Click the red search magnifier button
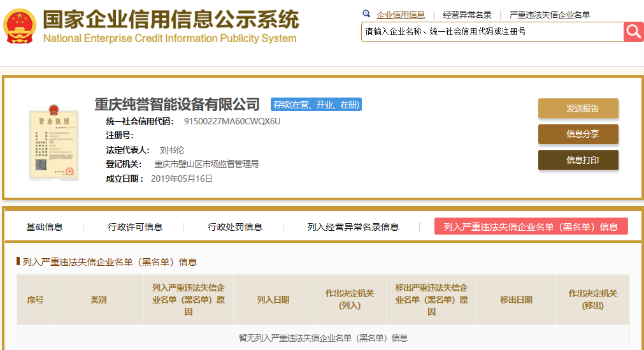The height and width of the screenshot is (350, 644). pos(633,32)
